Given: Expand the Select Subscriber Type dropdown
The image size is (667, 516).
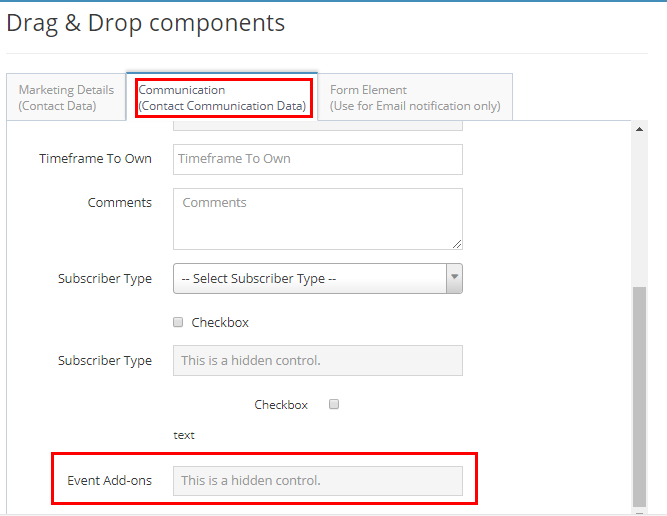Looking at the screenshot, I should click(317, 279).
